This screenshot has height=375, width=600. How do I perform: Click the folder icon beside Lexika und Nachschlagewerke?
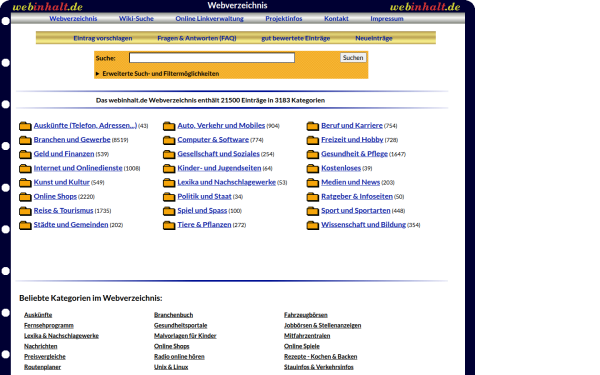[x=169, y=183]
